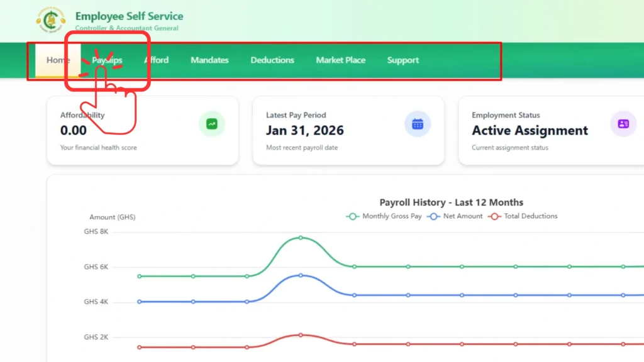The width and height of the screenshot is (644, 362).
Task: Click the 'Latest Pay Period' card heading
Action: click(x=296, y=116)
